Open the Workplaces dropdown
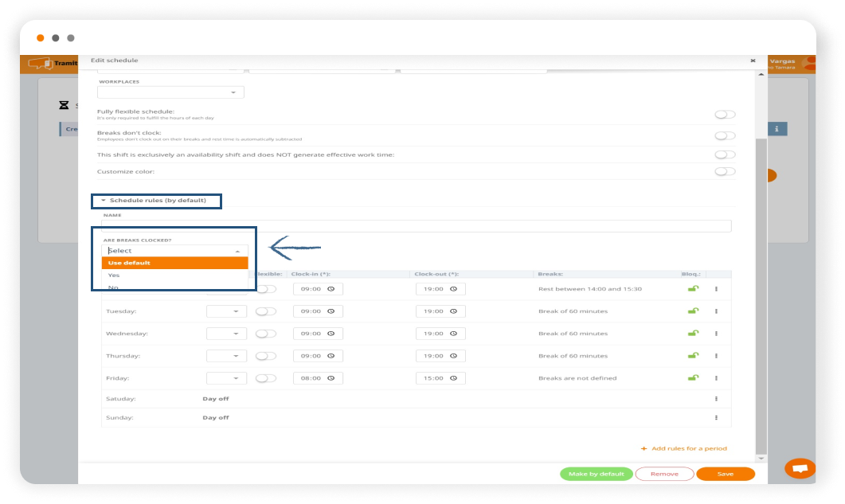 pyautogui.click(x=170, y=92)
